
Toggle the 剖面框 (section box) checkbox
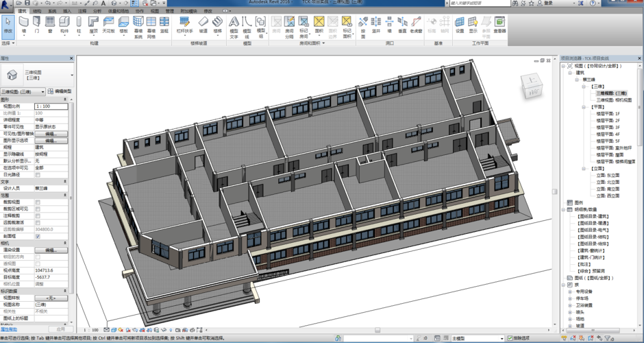(x=38, y=236)
